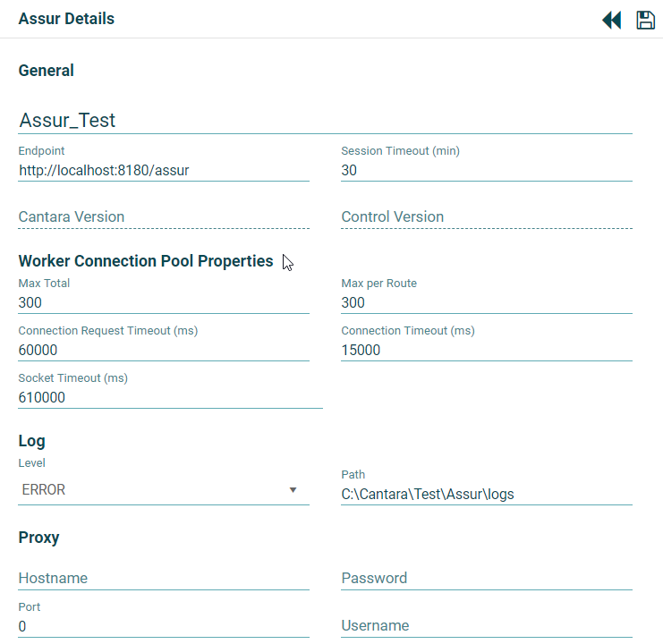Click the Proxy Password field
The image size is (663, 644).
[x=486, y=578]
